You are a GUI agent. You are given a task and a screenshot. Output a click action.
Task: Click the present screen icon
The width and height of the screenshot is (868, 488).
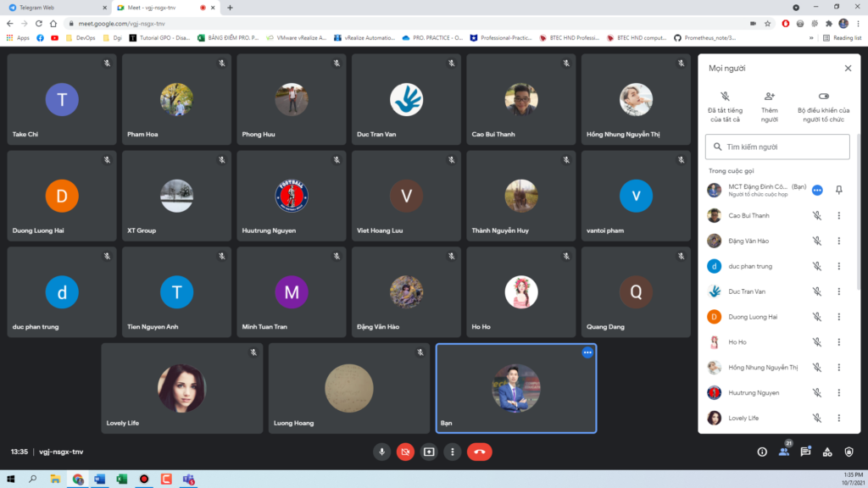(429, 452)
